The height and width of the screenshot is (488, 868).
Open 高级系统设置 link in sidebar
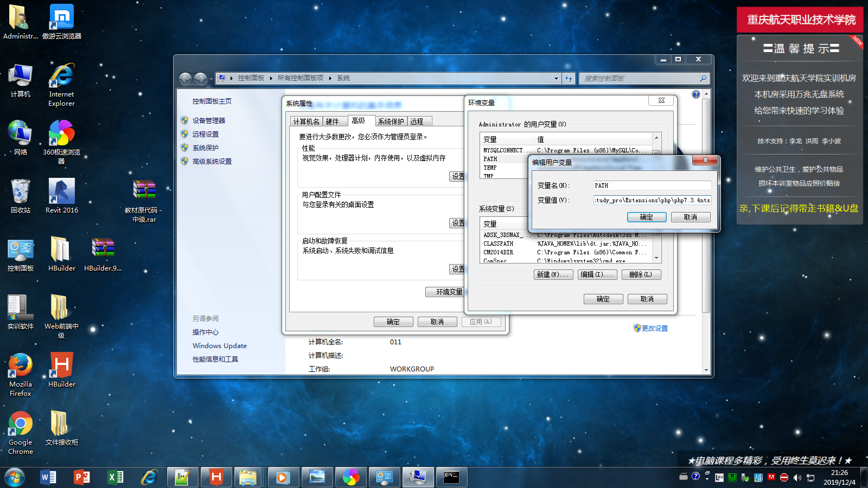212,162
